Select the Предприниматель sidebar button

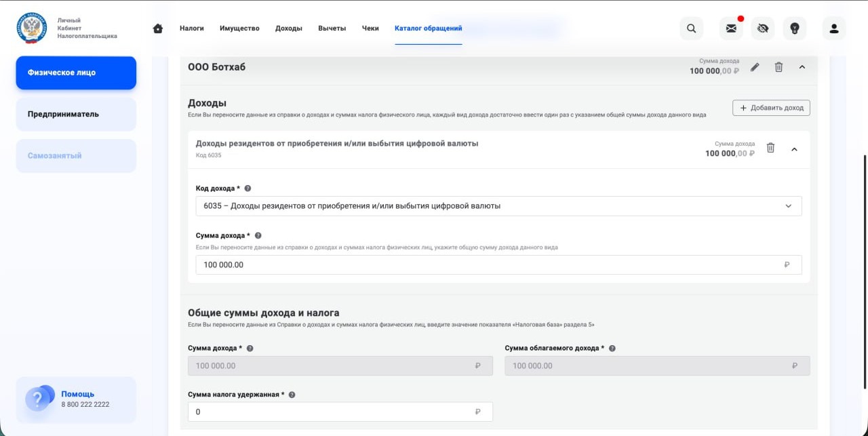(x=76, y=114)
